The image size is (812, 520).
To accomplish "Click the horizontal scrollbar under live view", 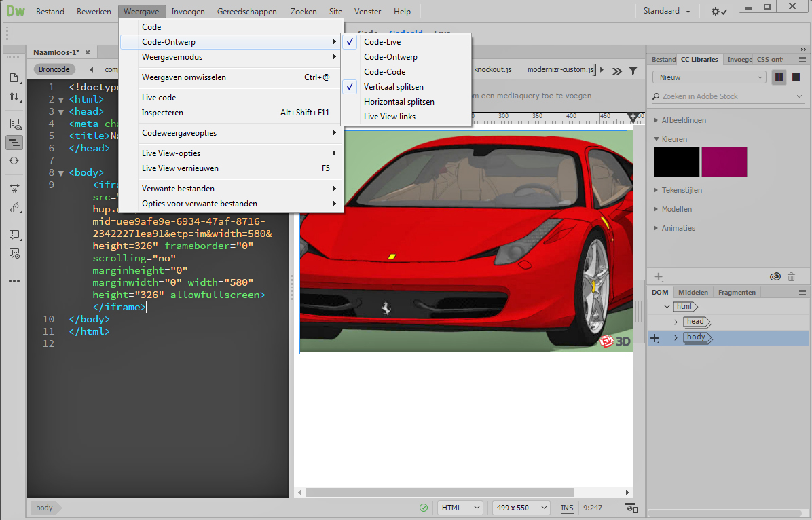I will [x=440, y=493].
